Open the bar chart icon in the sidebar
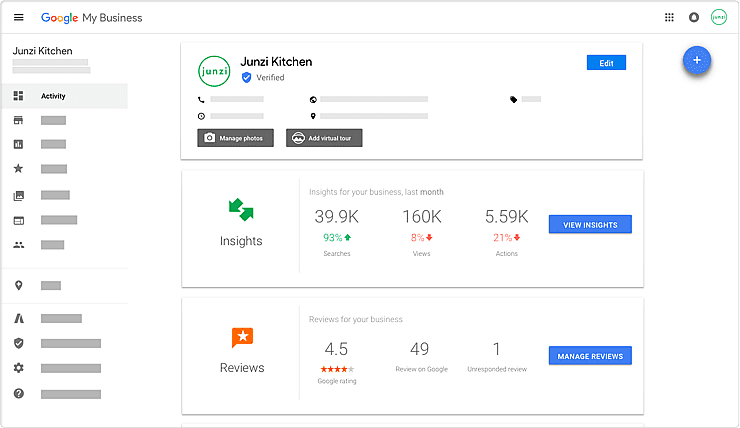 (18, 144)
